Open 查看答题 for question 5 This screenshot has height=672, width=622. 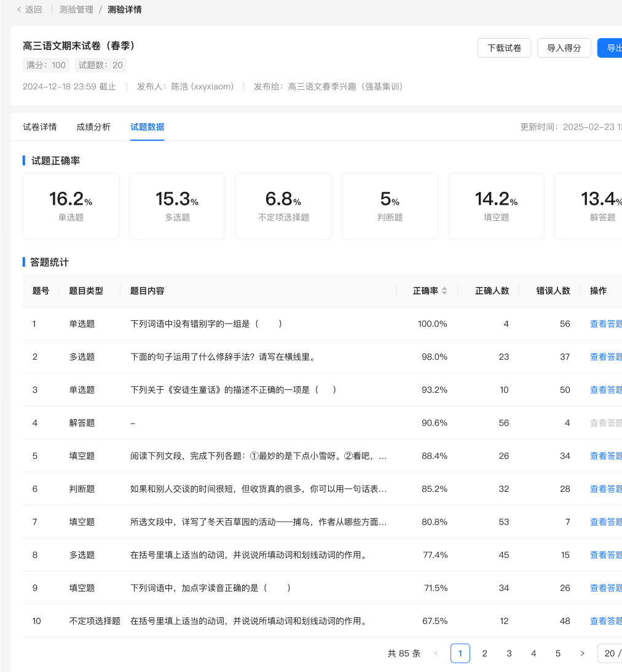coord(606,456)
